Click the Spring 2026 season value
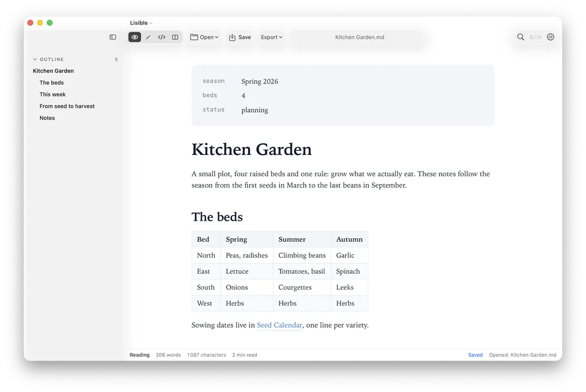586x392 pixels. pos(260,81)
